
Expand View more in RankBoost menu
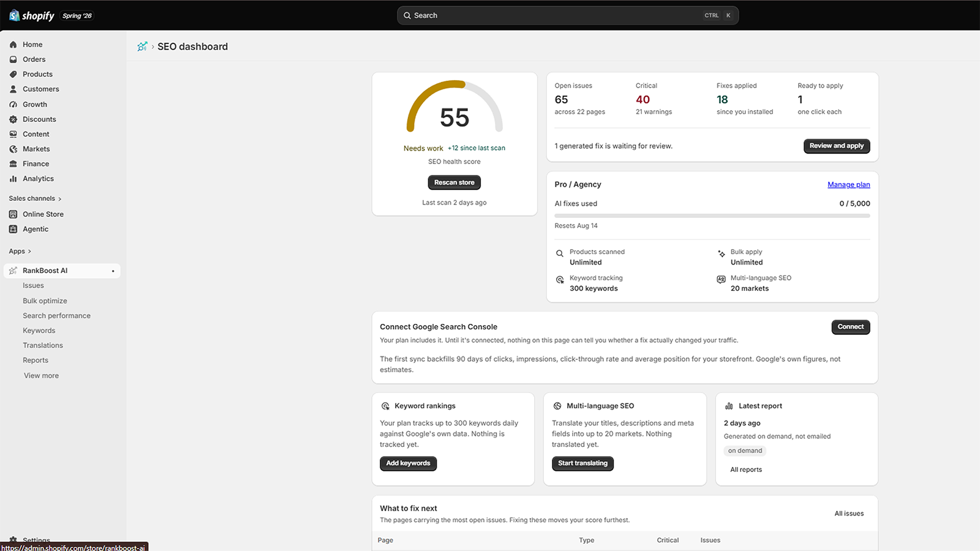(x=42, y=376)
